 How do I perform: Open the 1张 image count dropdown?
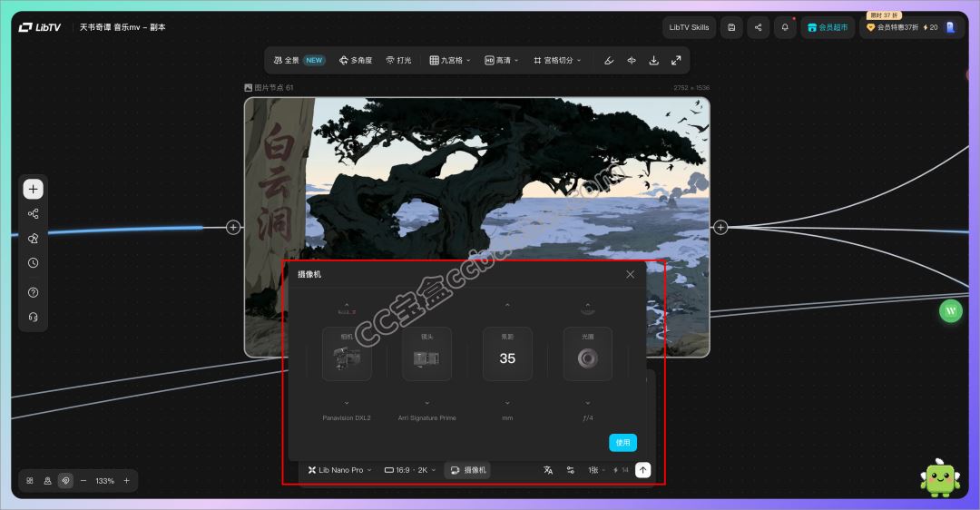(597, 470)
